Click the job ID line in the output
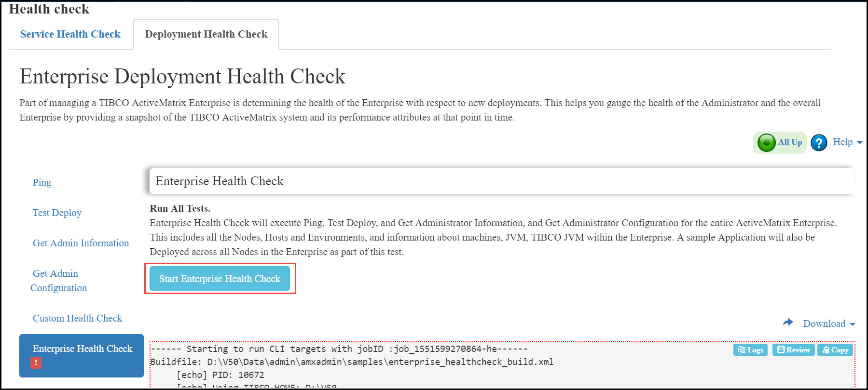This screenshot has width=868, height=390. (x=339, y=349)
